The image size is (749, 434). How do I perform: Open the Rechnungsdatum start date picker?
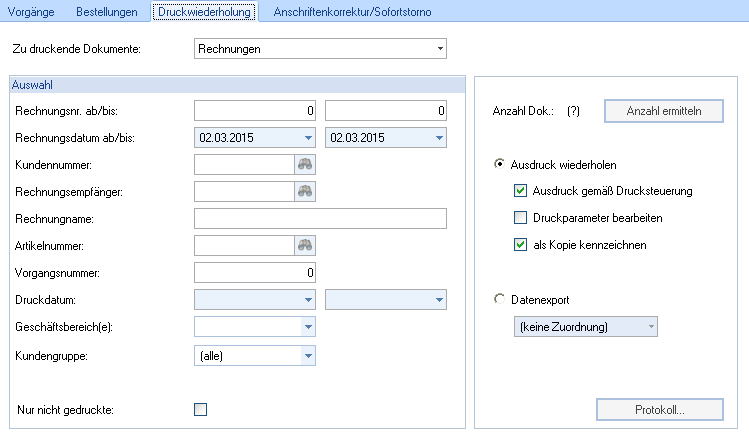click(307, 138)
